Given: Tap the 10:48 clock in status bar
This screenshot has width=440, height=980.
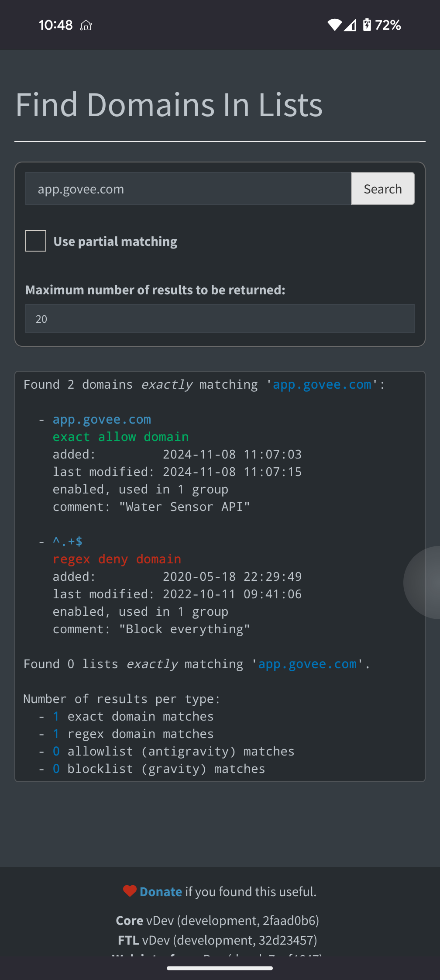Looking at the screenshot, I should (55, 25).
